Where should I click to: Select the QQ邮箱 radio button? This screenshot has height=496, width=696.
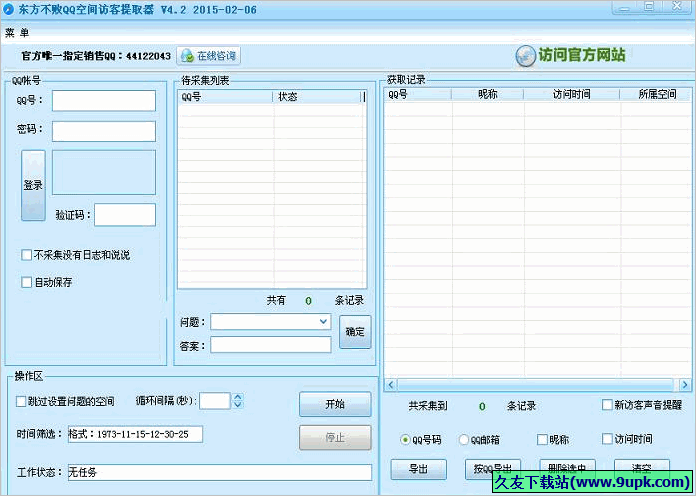(x=463, y=440)
